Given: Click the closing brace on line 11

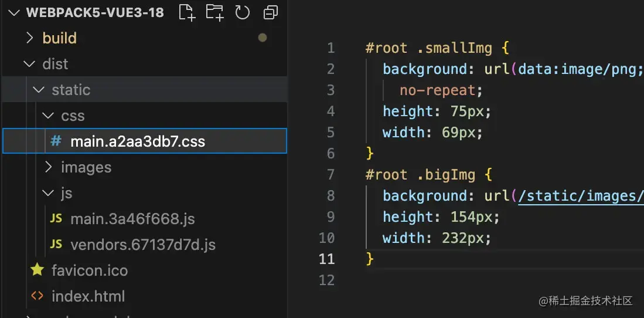Looking at the screenshot, I should (x=370, y=259).
